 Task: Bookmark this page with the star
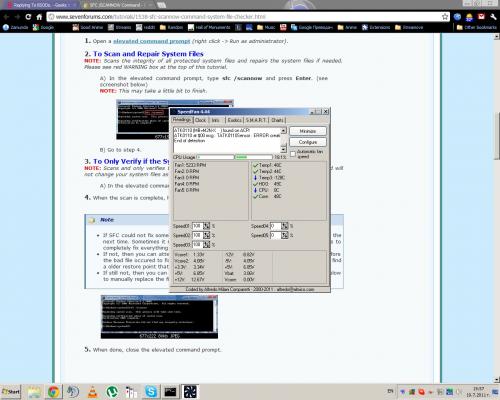click(445, 17)
